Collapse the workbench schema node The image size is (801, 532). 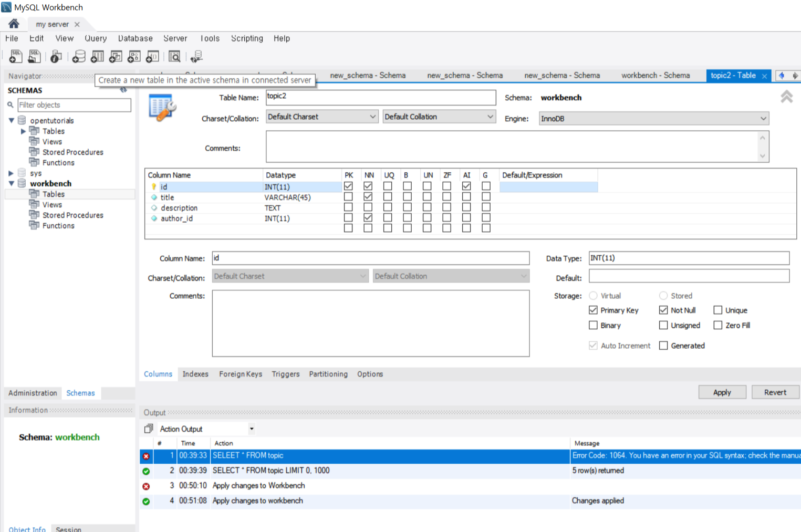12,183
